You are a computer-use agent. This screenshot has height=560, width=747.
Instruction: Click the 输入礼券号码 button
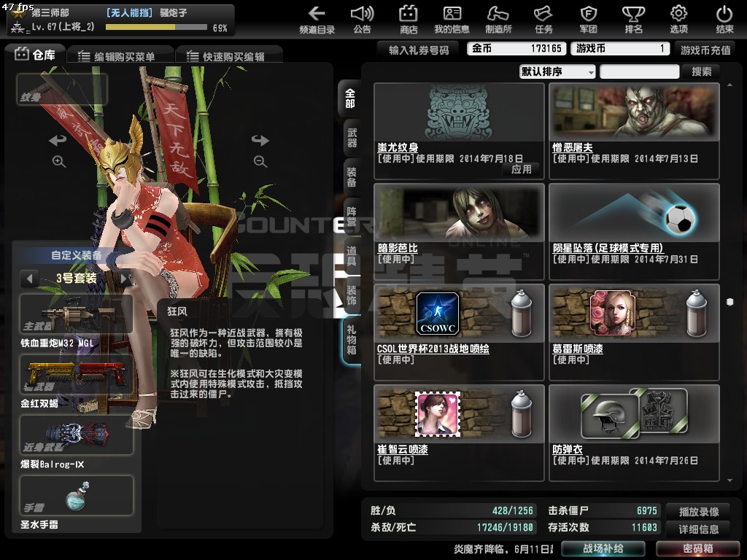(418, 50)
